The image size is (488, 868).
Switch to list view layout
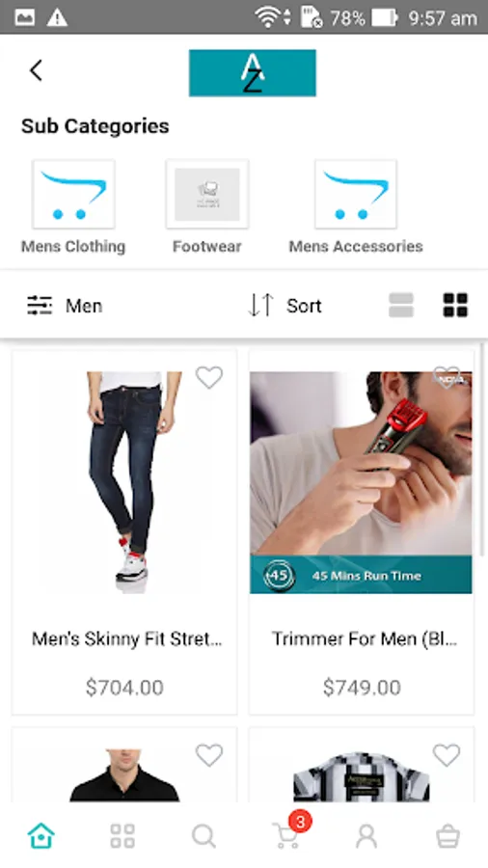401,305
